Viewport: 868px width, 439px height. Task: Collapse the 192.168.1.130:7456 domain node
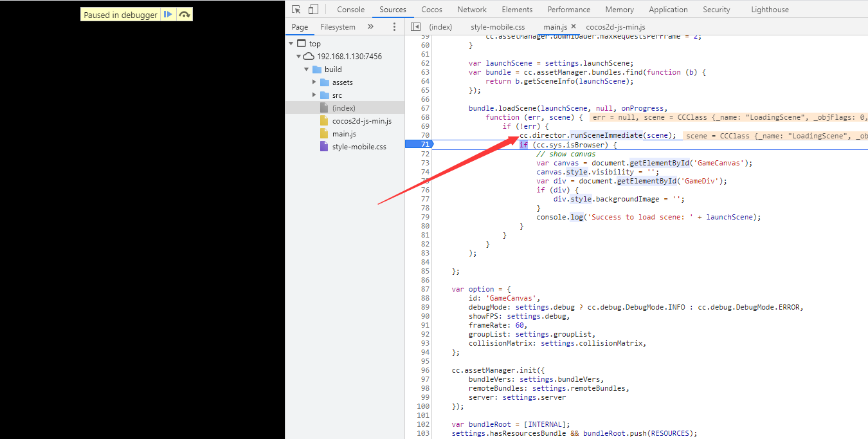point(298,57)
